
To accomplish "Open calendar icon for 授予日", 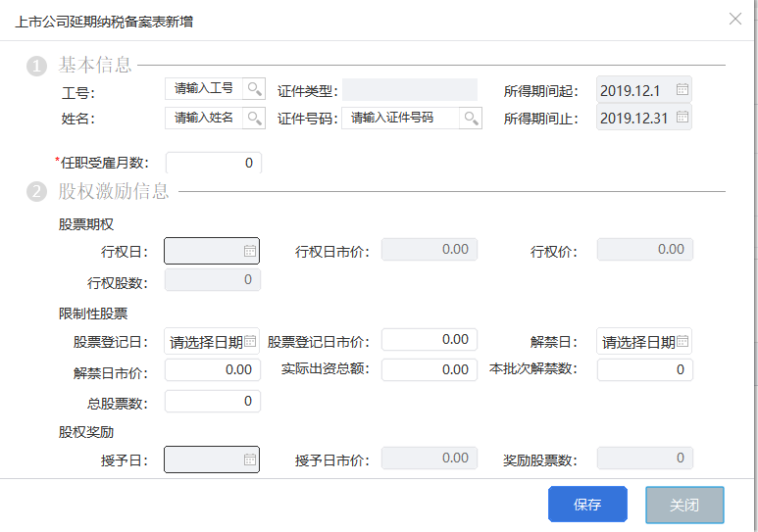I will (x=250, y=459).
